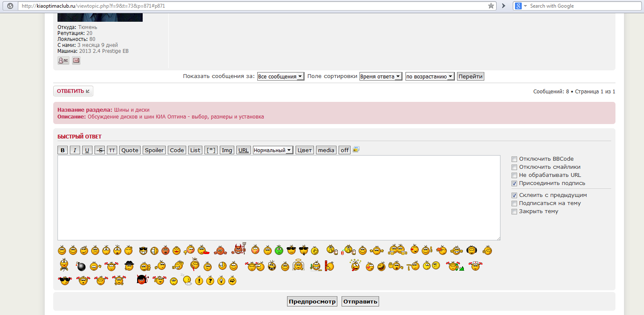Toggle bold formatting with B button
Screen dimensions: 644x315
63,150
